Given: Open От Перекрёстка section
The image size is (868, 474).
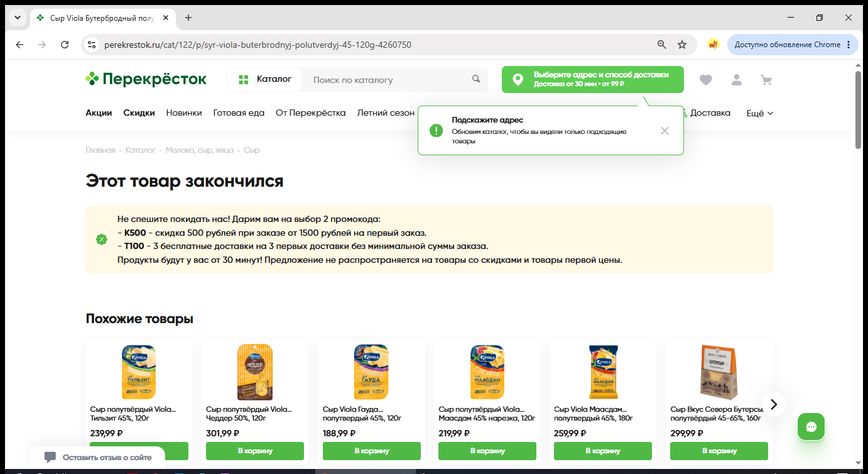Looking at the screenshot, I should [x=311, y=113].
